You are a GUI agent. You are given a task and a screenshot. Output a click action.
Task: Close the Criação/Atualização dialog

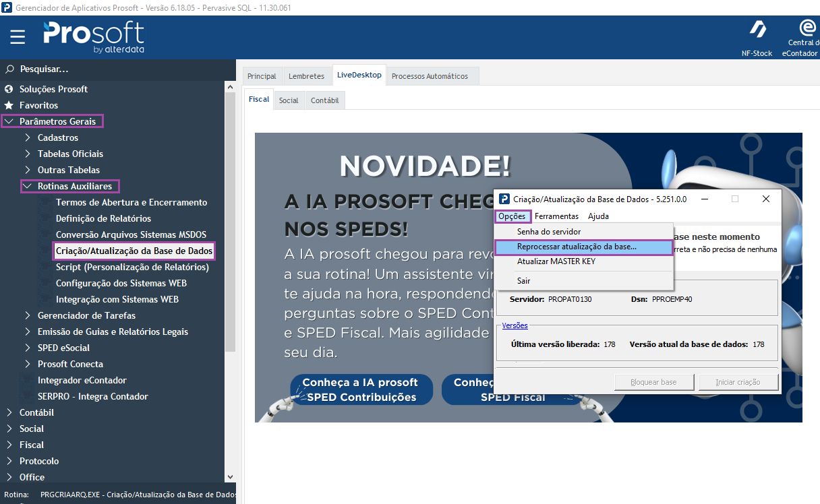tap(766, 199)
